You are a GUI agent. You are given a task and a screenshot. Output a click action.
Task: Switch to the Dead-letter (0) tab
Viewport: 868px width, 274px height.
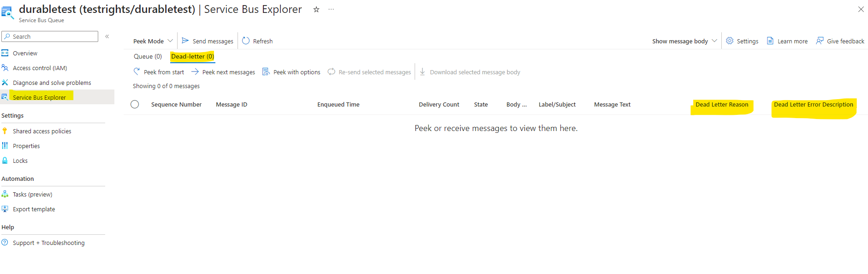pos(192,56)
